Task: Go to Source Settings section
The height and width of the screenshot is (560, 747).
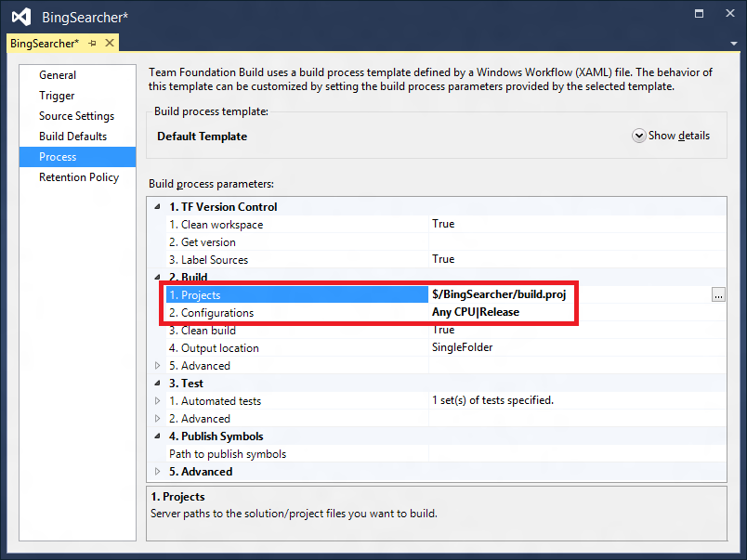Action: pyautogui.click(x=76, y=116)
